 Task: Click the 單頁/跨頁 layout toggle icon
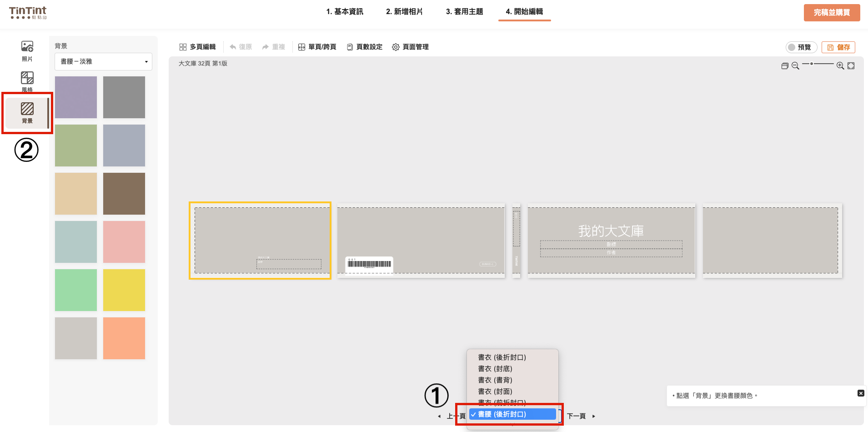(x=301, y=47)
